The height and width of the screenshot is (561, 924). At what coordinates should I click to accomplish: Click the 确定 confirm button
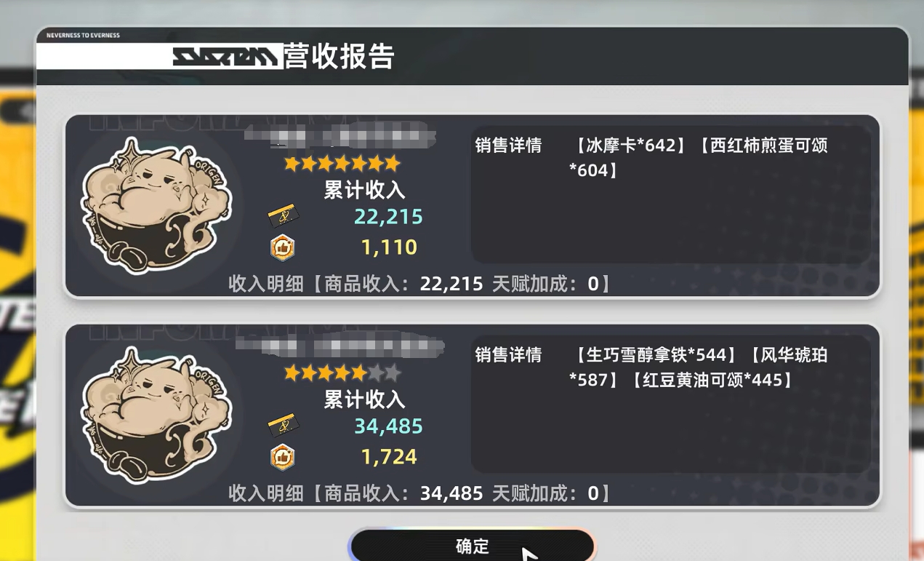472,546
